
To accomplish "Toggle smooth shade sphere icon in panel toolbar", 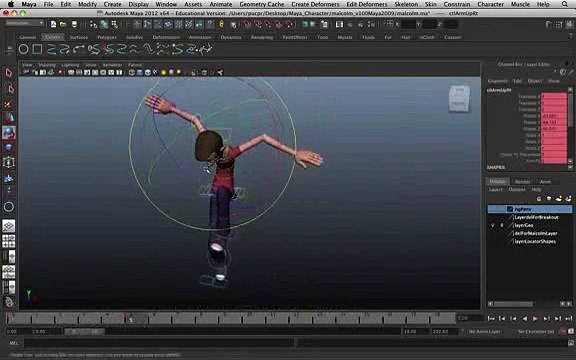I will [x=140, y=72].
